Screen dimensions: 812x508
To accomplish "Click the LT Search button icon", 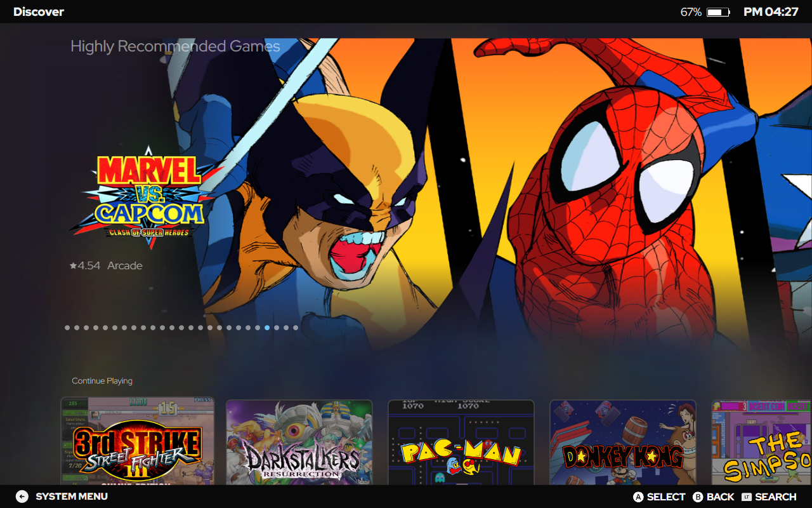I will click(x=746, y=497).
